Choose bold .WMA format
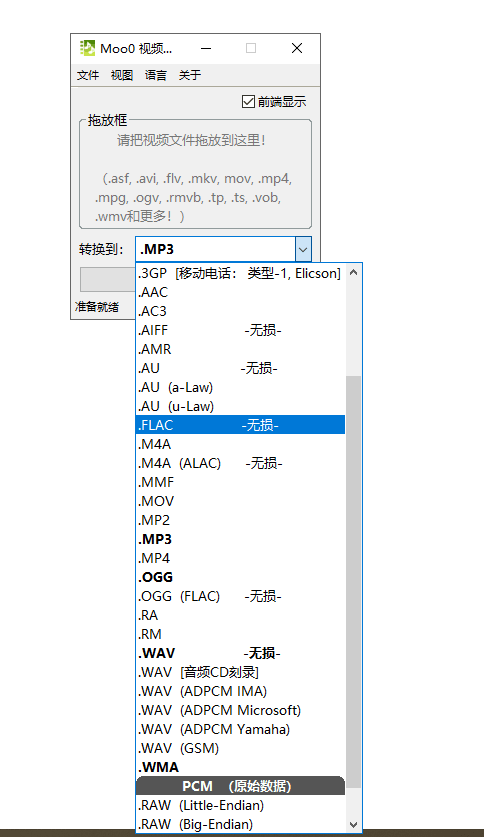This screenshot has height=837, width=484. pyautogui.click(x=241, y=767)
